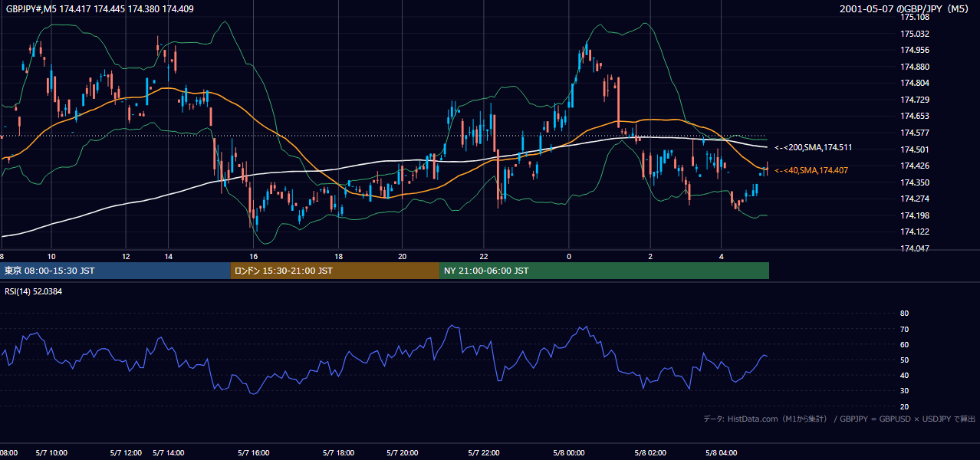Click price axis value 175.108
Screen dimensions: 980x460
pos(915,17)
